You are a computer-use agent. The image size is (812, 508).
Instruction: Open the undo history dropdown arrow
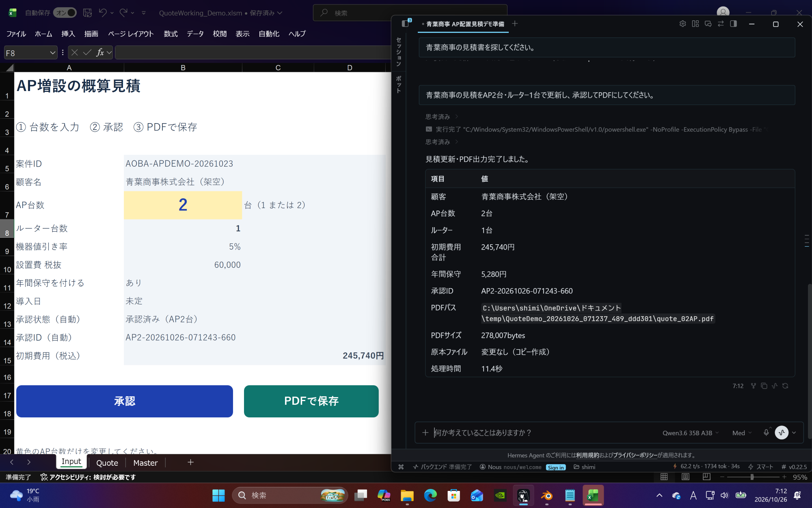pyautogui.click(x=112, y=13)
